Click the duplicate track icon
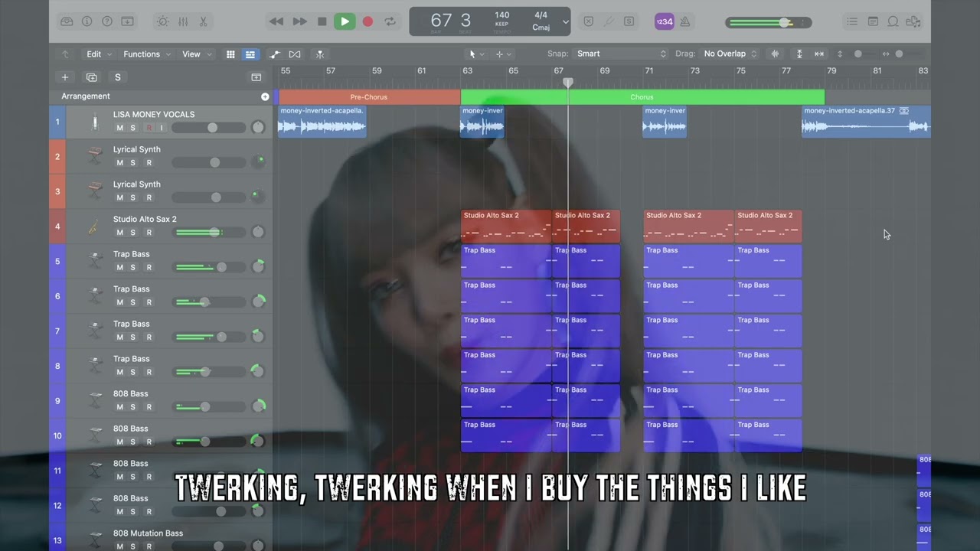This screenshot has width=980, height=551. click(92, 77)
